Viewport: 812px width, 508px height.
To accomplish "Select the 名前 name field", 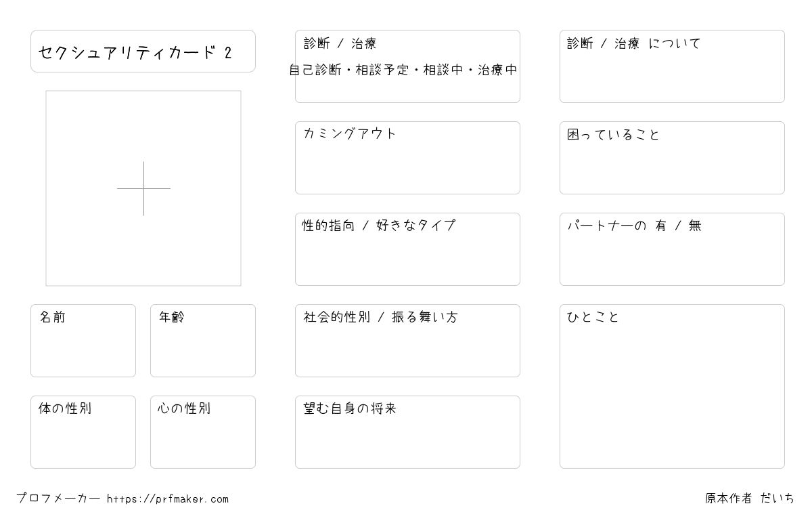I will click(83, 341).
